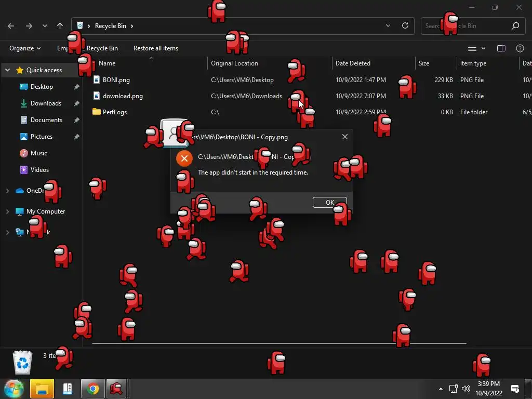The image size is (532, 399).
Task: Toggle the preview pane button
Action: click(x=501, y=48)
